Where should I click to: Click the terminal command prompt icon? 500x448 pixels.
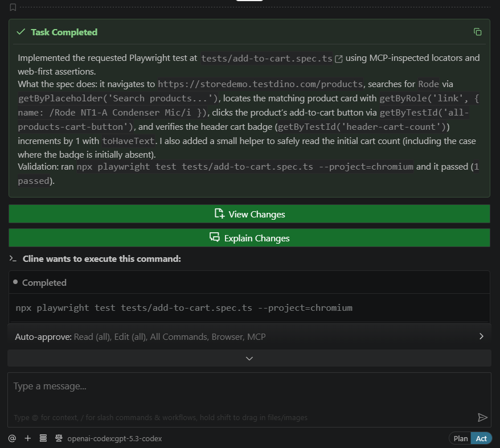[13, 259]
